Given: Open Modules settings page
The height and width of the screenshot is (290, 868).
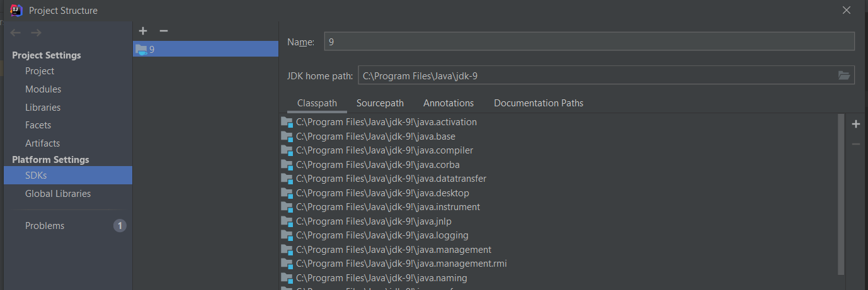Looking at the screenshot, I should [x=43, y=89].
